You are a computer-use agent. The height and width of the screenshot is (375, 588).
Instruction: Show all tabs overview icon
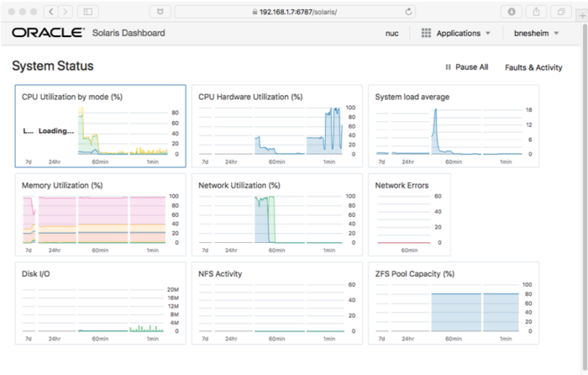(x=559, y=12)
